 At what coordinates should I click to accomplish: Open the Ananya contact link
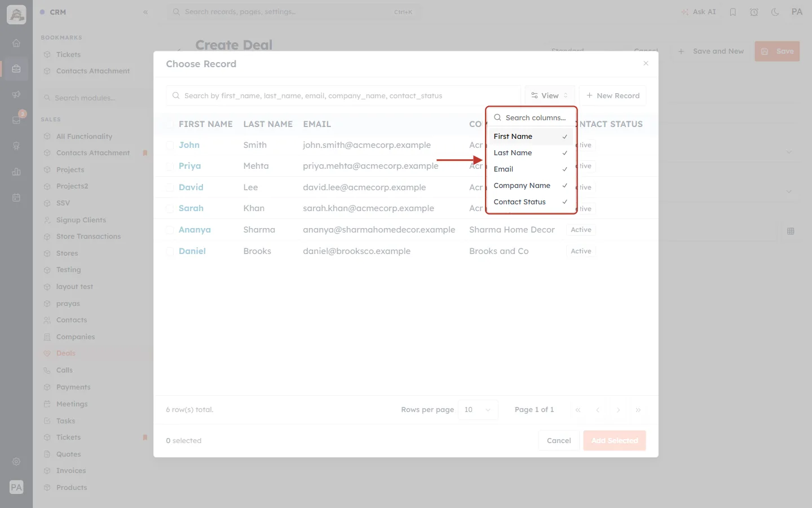click(195, 230)
